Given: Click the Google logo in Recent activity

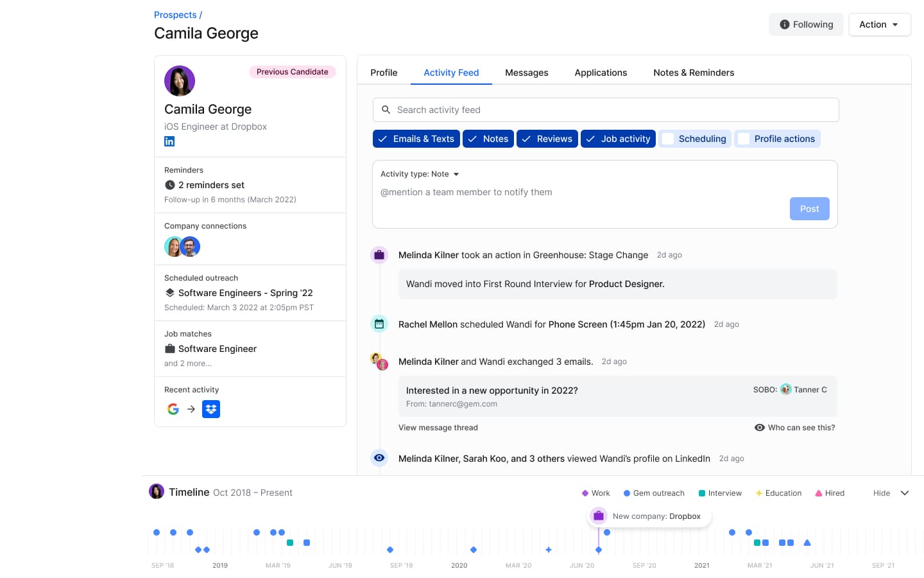Looking at the screenshot, I should point(173,409).
